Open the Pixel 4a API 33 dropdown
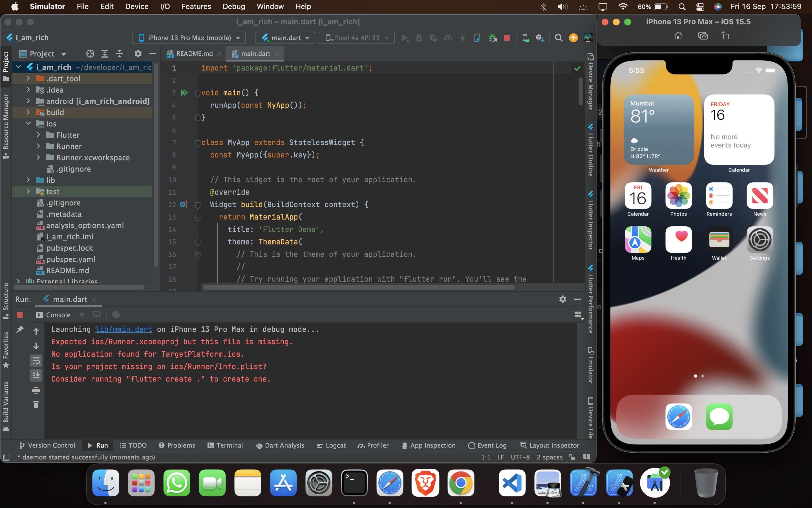 356,38
